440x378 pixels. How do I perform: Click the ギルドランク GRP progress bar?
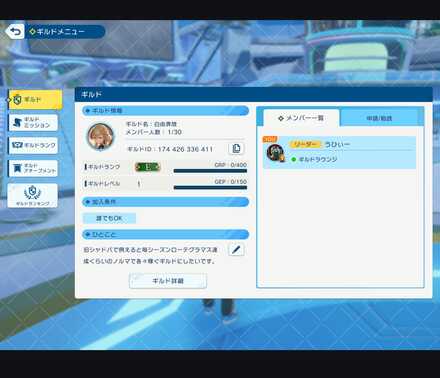pos(210,171)
